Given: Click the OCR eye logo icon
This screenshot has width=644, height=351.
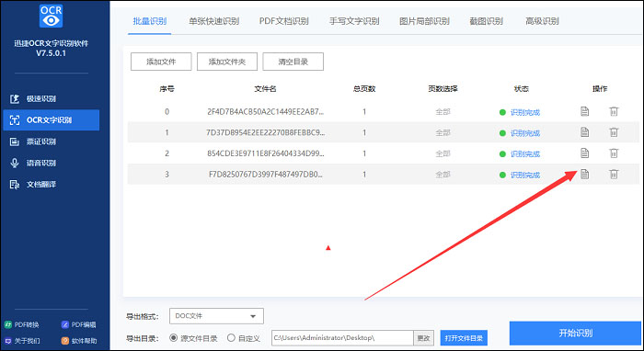Looking at the screenshot, I should (x=51, y=16).
